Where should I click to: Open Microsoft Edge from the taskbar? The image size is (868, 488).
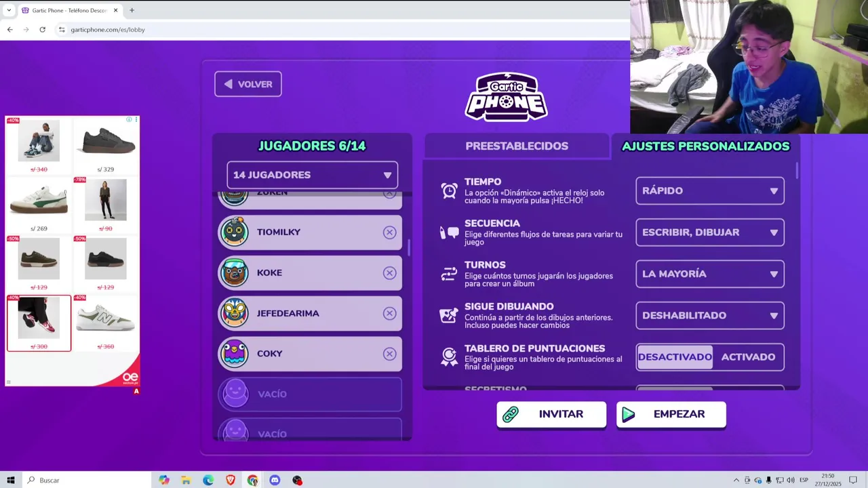(208, 480)
